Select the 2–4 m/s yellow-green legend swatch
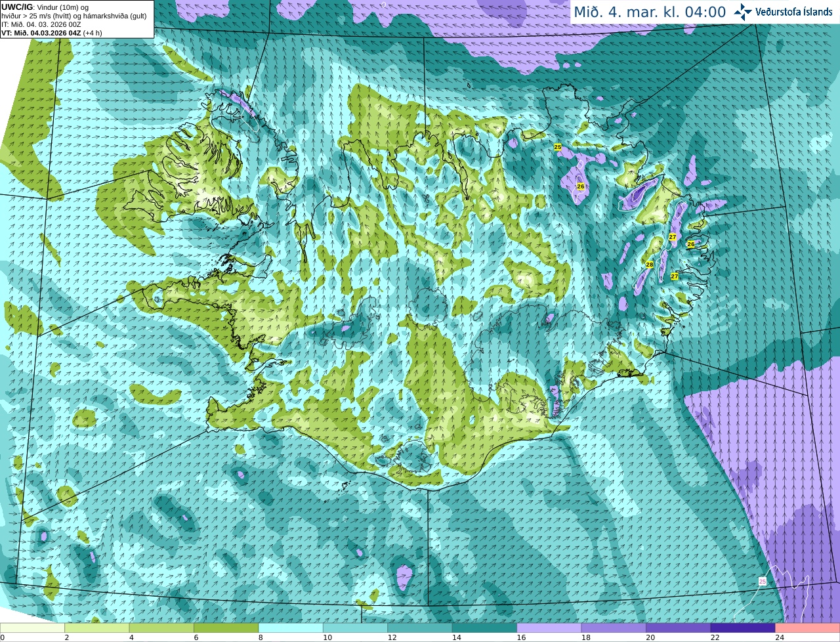The width and height of the screenshot is (840, 642). click(x=97, y=628)
